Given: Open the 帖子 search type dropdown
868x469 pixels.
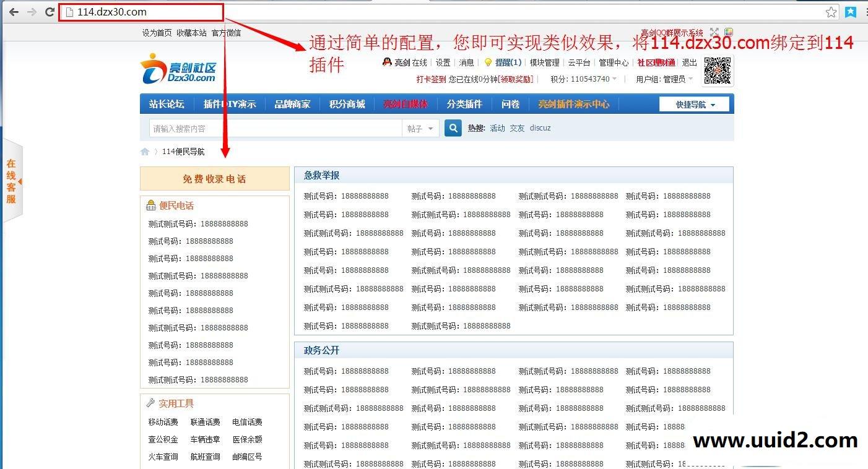Looking at the screenshot, I should (420, 127).
